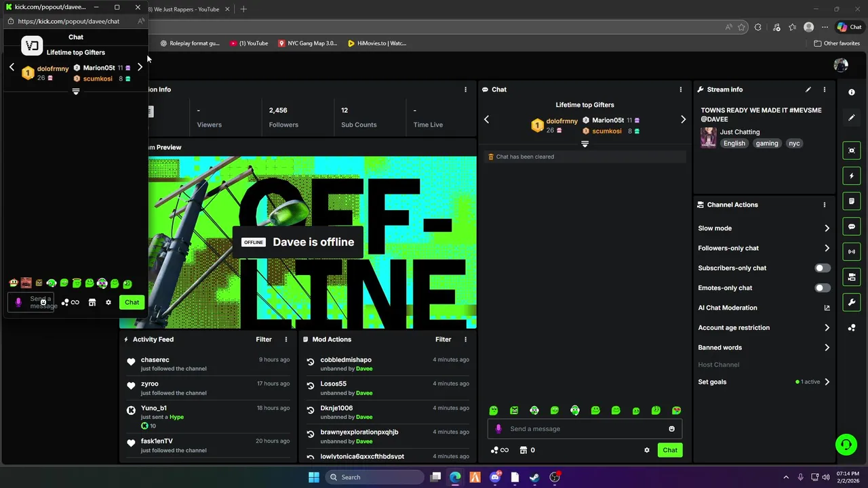The height and width of the screenshot is (488, 868).
Task: Collapse gifters panel in popout chat
Action: click(76, 91)
